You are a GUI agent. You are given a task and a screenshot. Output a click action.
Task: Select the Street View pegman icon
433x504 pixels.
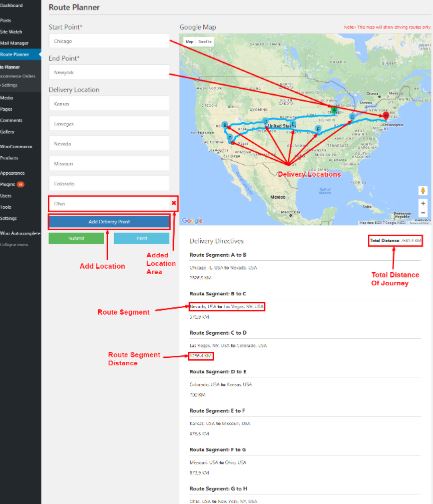[423, 191]
